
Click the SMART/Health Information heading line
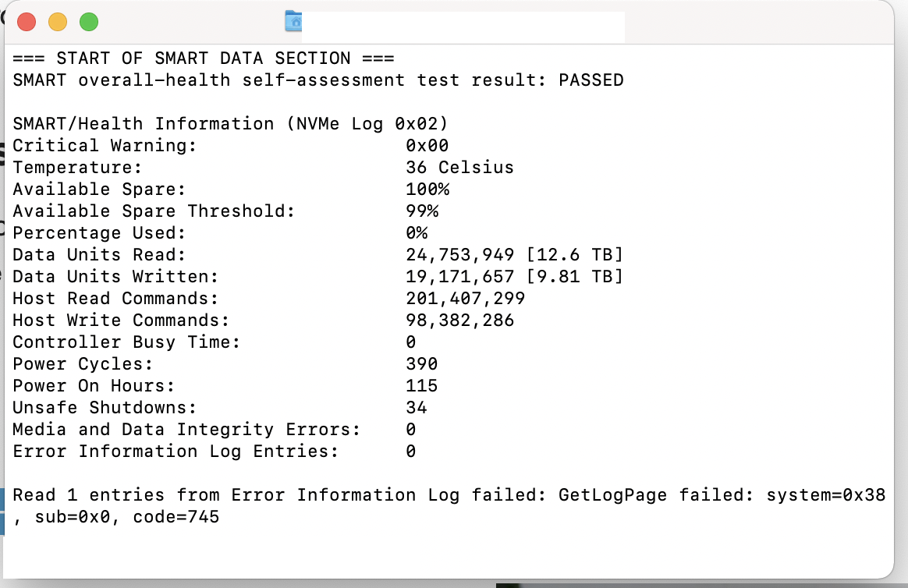(x=230, y=123)
